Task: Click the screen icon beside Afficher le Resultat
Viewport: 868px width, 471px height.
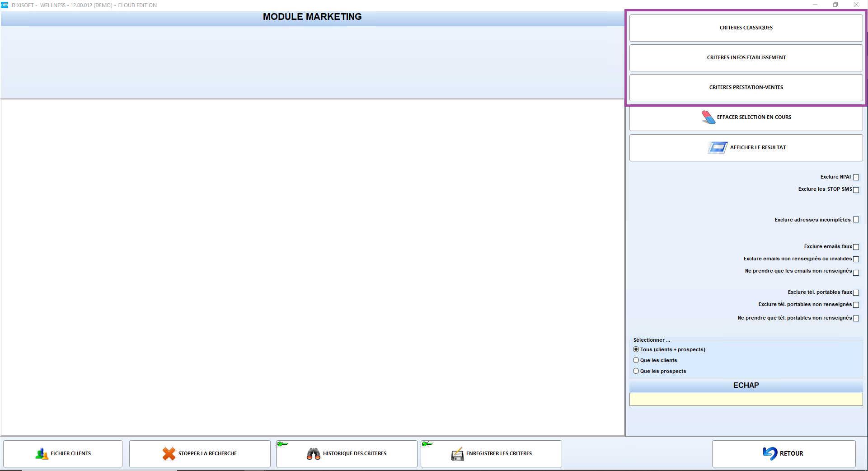Action: click(x=718, y=147)
